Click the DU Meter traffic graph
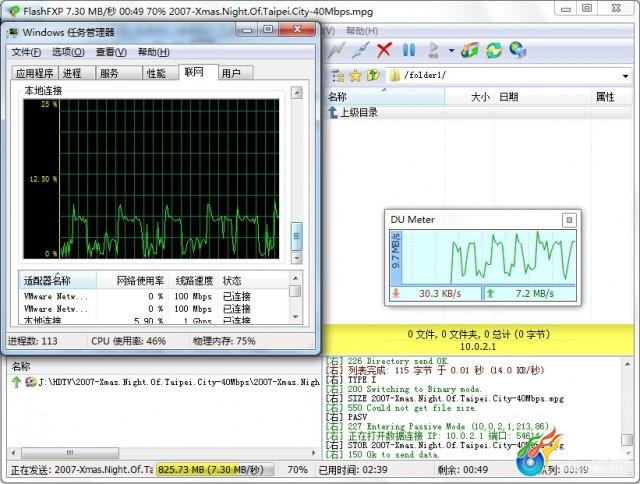640x484 pixels. [488, 257]
